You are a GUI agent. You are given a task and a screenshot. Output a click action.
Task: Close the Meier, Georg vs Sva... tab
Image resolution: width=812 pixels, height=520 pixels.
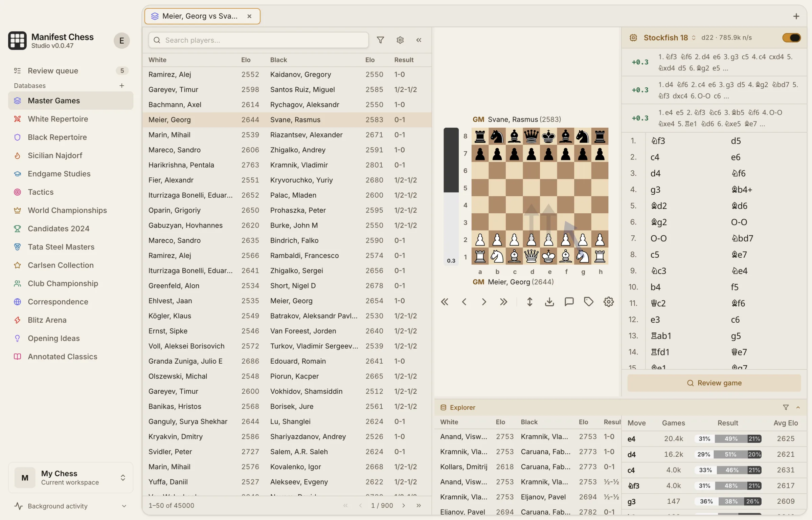[x=249, y=16]
